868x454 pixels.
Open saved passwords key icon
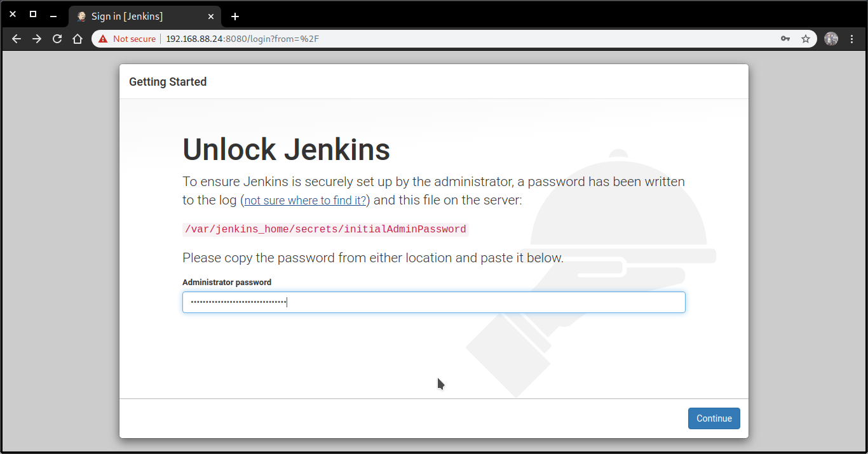tap(785, 39)
